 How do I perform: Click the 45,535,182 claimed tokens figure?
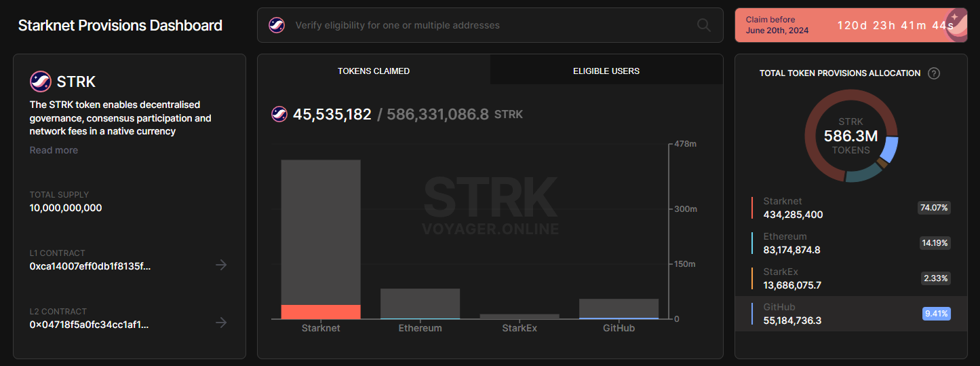tap(332, 114)
